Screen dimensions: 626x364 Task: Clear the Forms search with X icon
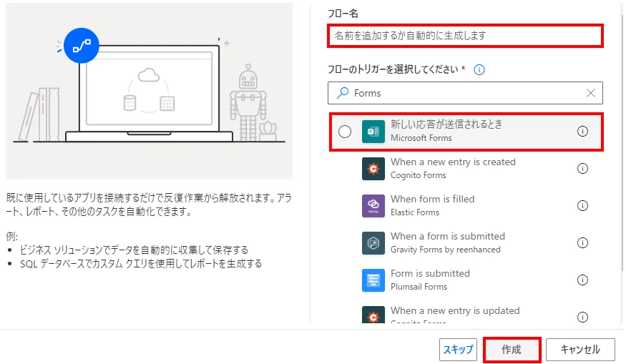click(x=591, y=93)
